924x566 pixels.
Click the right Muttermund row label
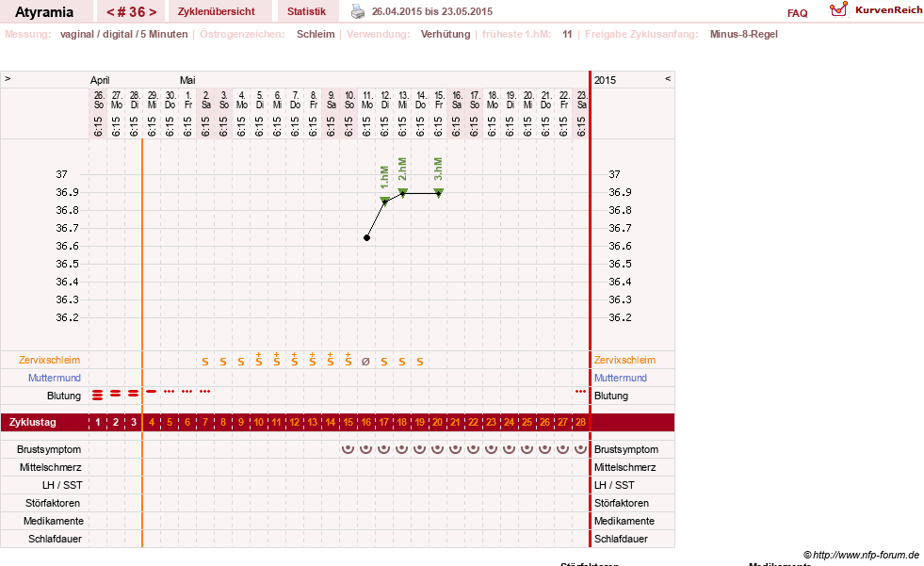[621, 378]
